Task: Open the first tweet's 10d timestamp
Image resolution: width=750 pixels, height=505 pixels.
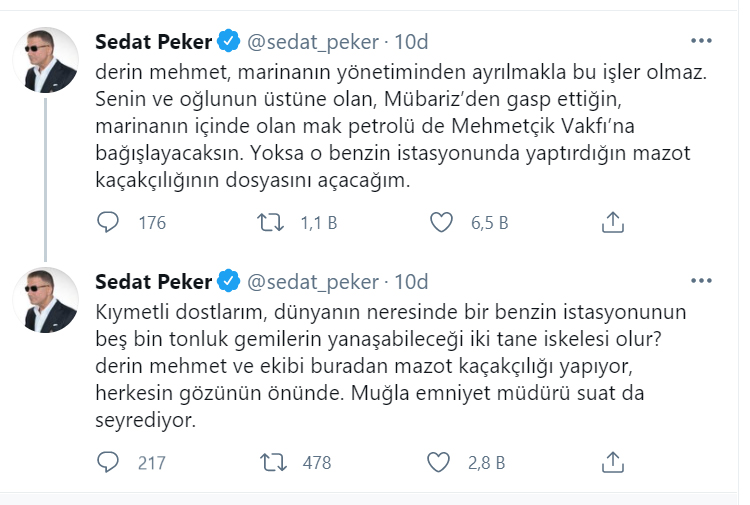Action: tap(412, 42)
